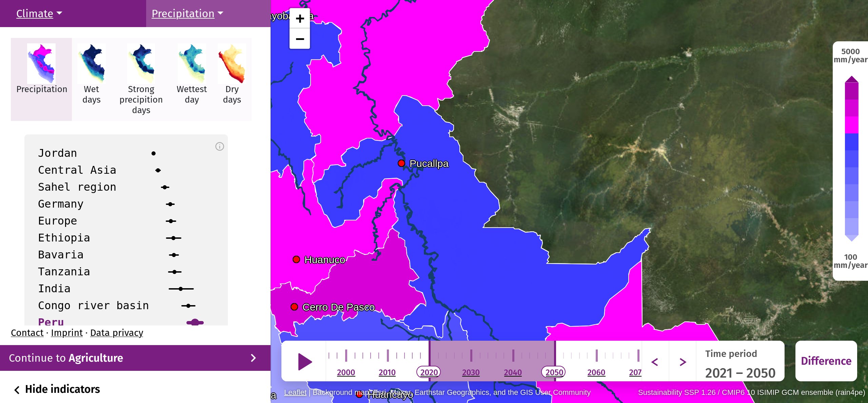Select the Strong precipitation days indicator
868x403 pixels.
[141, 79]
